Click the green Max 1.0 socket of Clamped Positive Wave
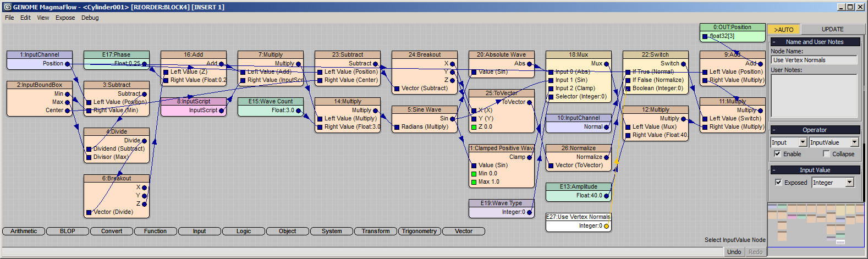 (x=474, y=182)
